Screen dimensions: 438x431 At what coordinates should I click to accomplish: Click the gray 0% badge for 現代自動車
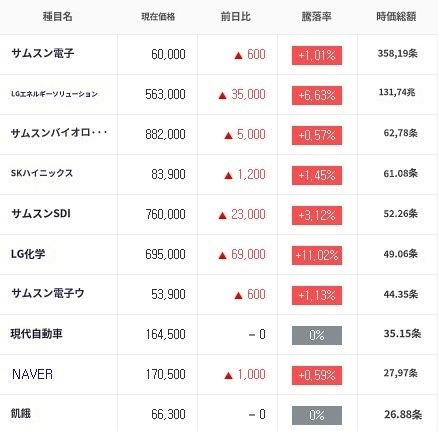(x=317, y=335)
